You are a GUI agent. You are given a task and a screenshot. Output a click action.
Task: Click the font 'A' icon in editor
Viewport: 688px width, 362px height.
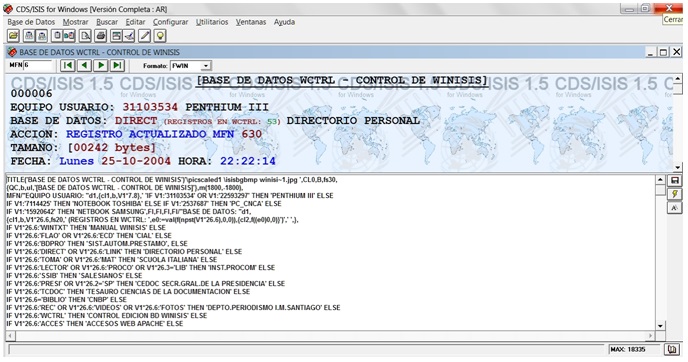pos(674,208)
